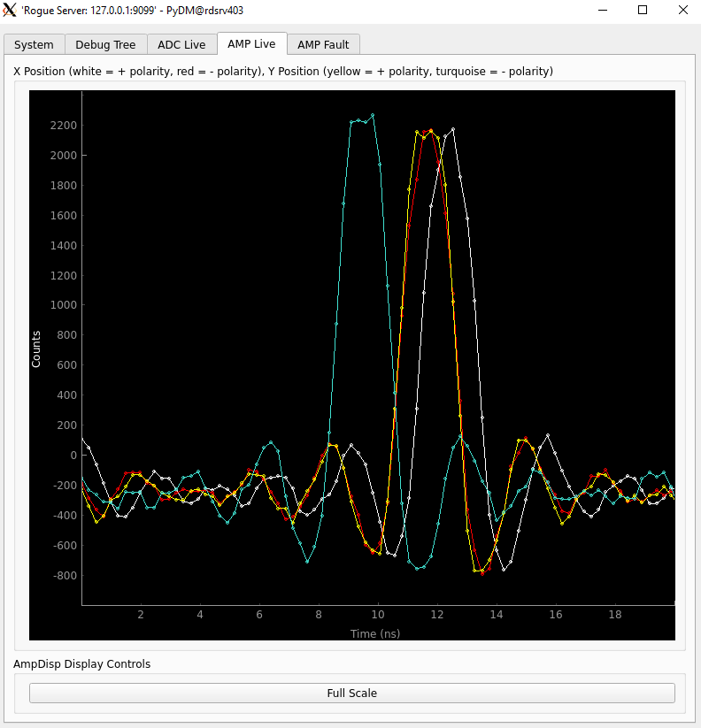The image size is (701, 728).
Task: Click the X11 application icon in title bar
Action: tap(11, 11)
